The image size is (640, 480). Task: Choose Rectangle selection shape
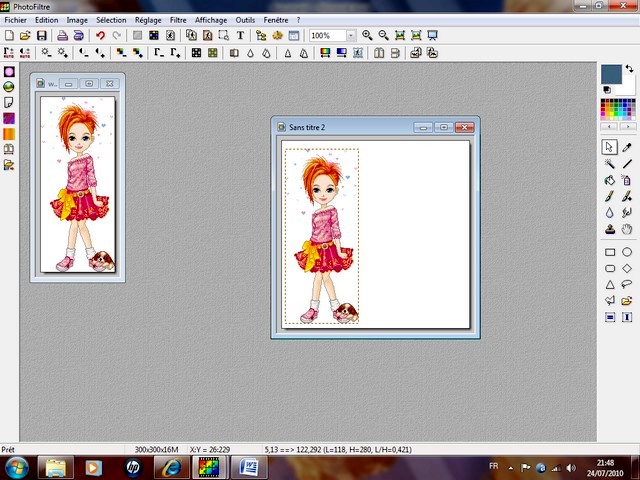coord(610,252)
